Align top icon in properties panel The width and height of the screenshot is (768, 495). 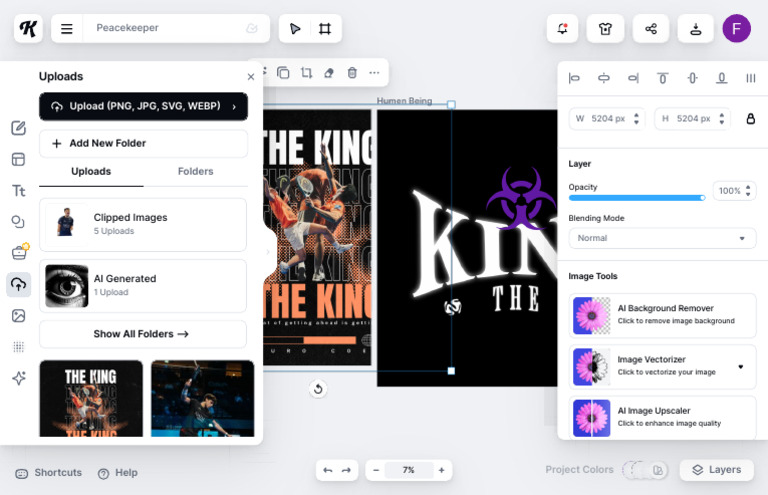click(x=663, y=78)
